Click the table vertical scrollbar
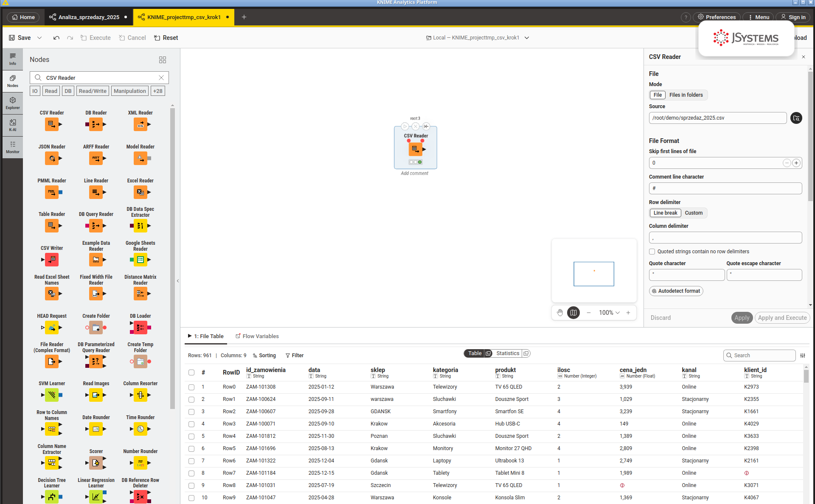The image size is (815, 504). coord(806,376)
